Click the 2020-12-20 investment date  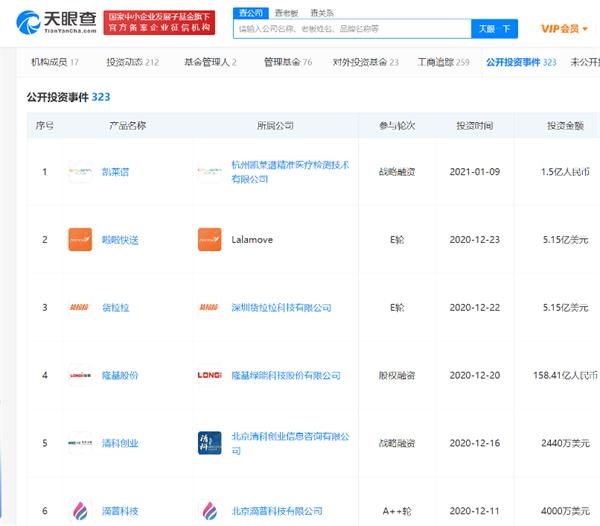click(x=474, y=375)
